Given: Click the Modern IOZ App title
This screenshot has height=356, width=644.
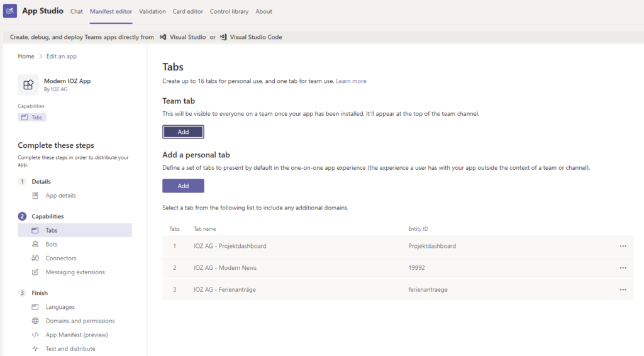Looking at the screenshot, I should point(67,81).
